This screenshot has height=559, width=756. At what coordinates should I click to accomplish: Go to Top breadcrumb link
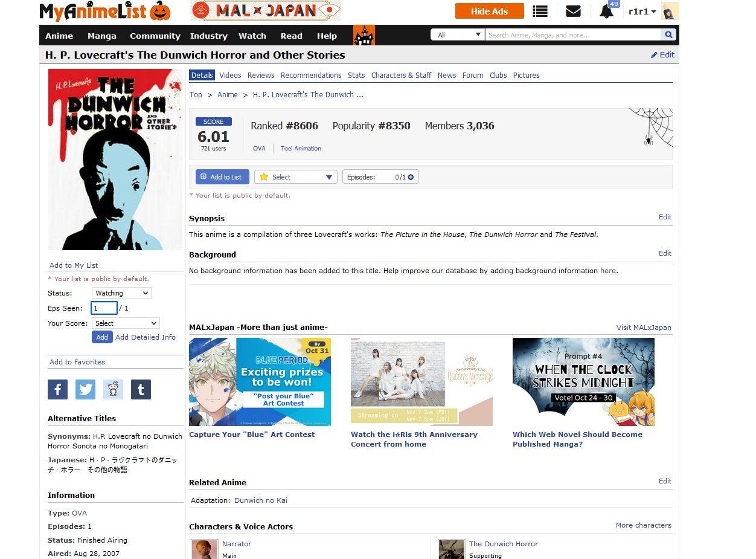(x=196, y=95)
